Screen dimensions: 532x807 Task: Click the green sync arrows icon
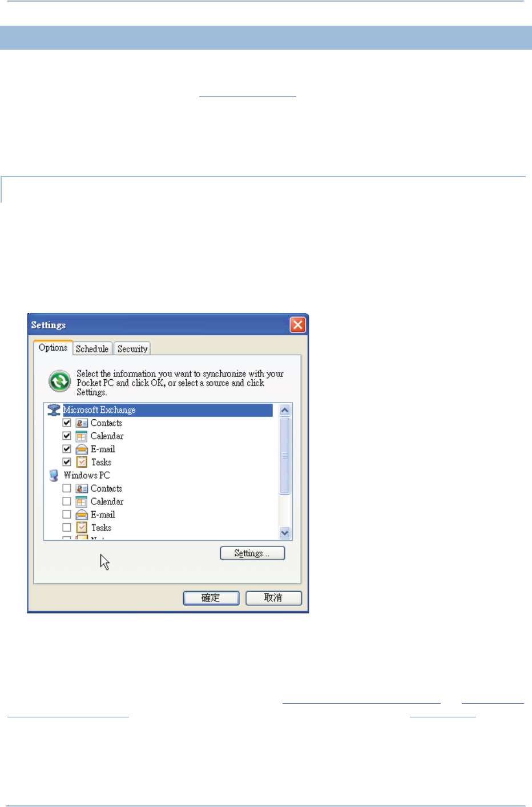tap(59, 381)
